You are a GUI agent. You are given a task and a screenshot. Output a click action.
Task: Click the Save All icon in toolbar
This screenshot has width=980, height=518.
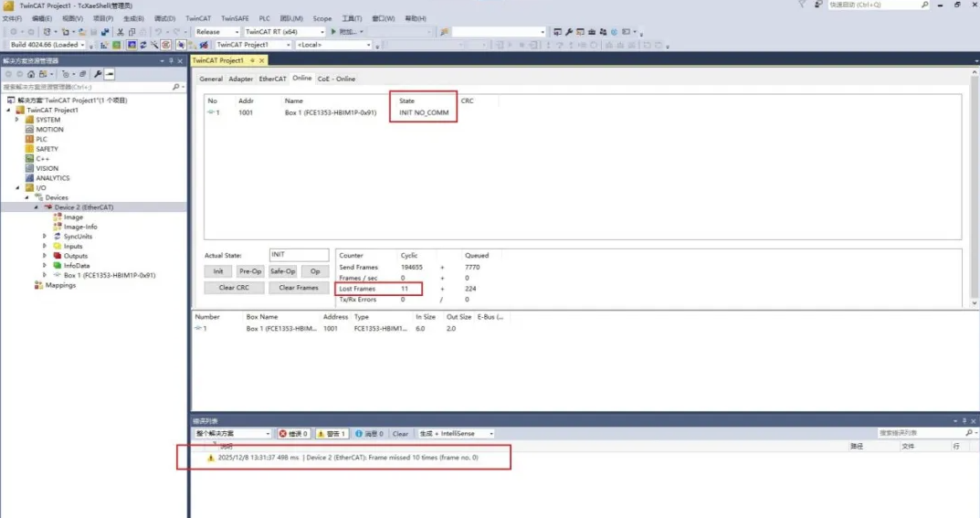[x=105, y=32]
